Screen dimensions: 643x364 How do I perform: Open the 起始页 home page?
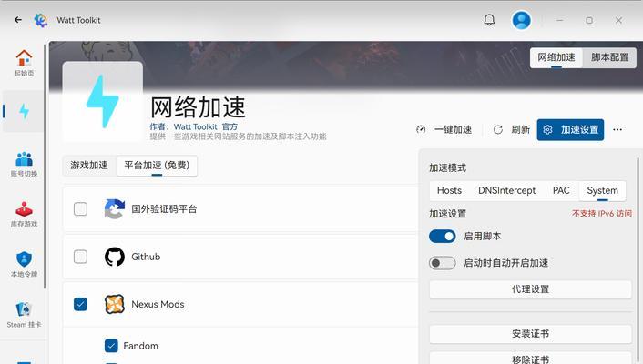point(24,63)
